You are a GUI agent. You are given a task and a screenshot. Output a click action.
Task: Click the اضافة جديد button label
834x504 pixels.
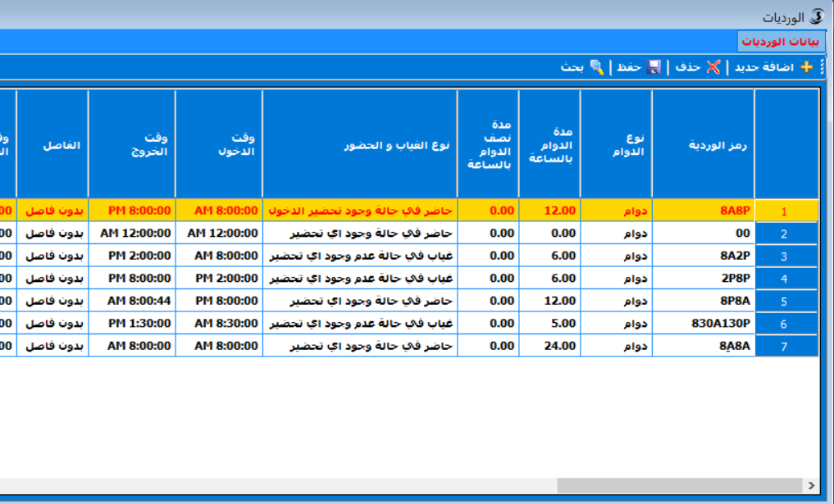(x=764, y=67)
